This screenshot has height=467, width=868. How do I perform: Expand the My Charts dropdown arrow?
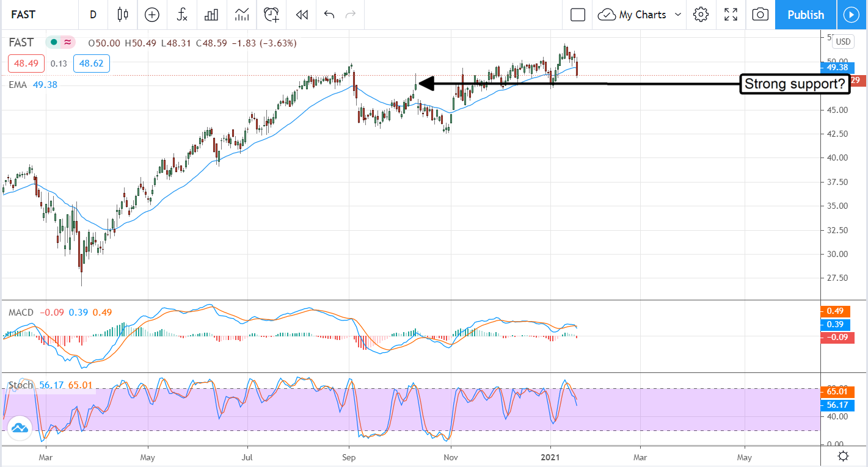[x=677, y=15]
